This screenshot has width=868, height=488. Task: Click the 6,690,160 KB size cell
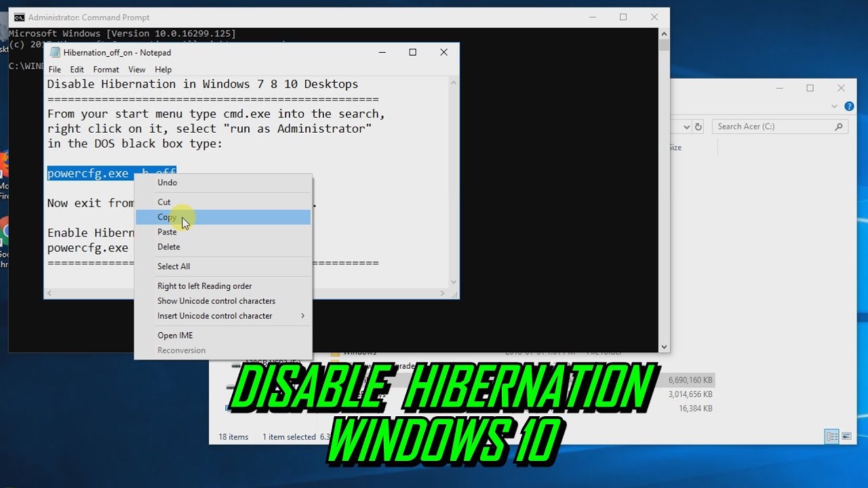(x=690, y=380)
